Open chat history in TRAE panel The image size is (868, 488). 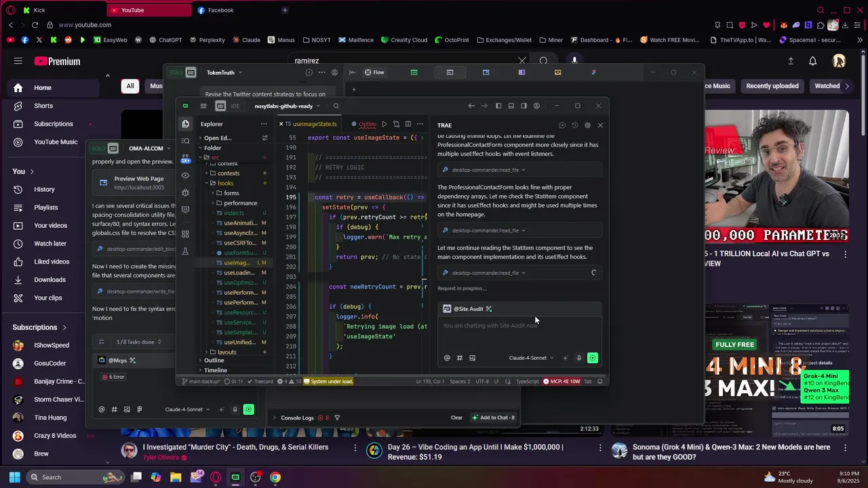point(575,125)
